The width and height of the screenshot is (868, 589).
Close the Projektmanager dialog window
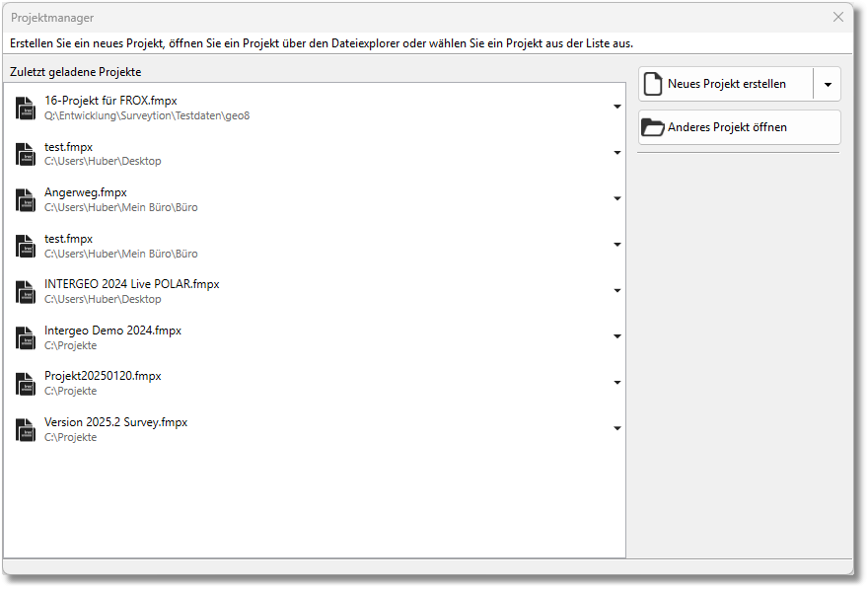(x=838, y=17)
